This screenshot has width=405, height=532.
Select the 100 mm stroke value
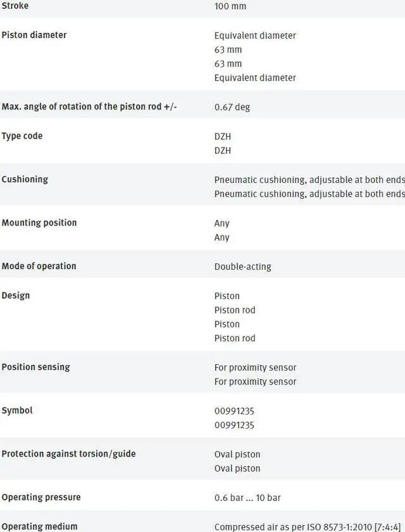pos(230,6)
